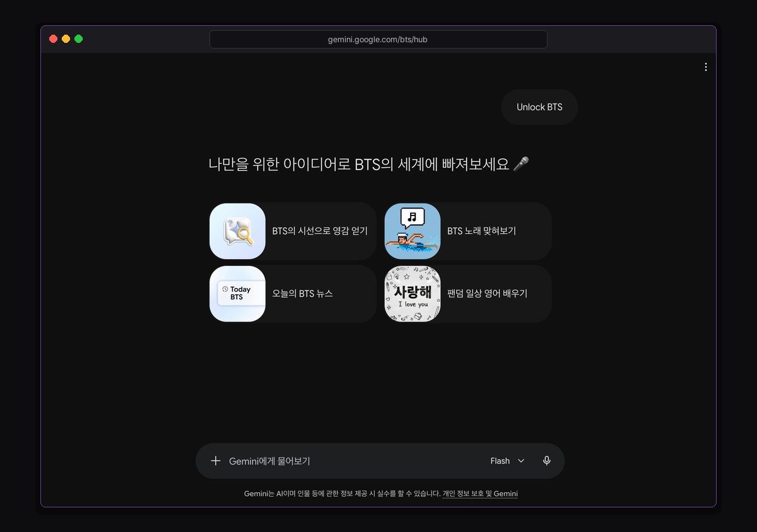Open the Flash model selector dropdown
Viewport: 757px width, 532px height.
507,461
